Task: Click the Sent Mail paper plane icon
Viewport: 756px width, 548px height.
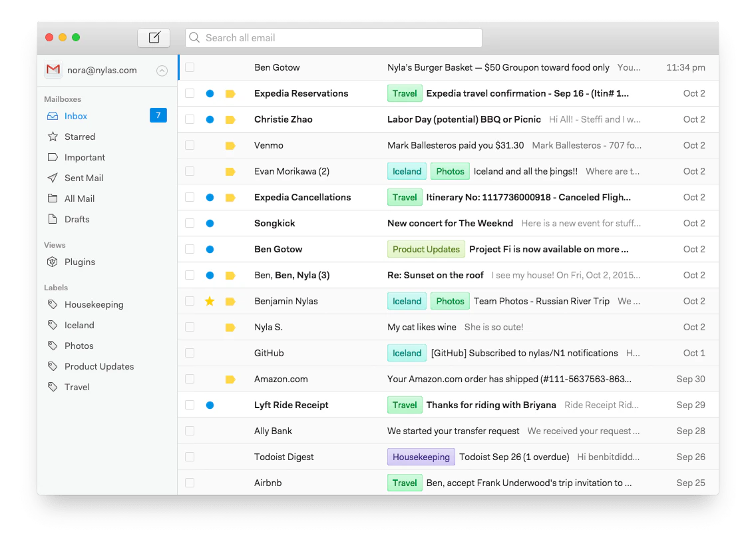Action: coord(53,178)
